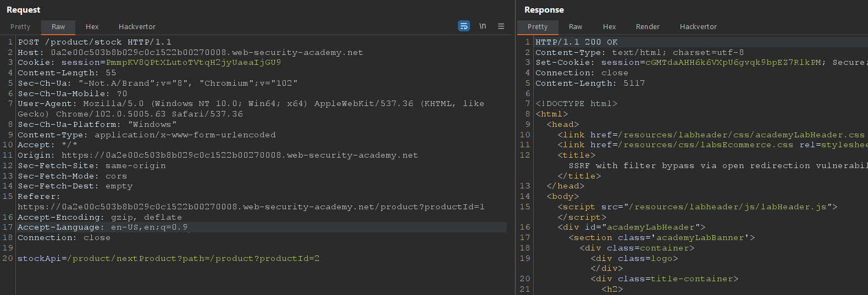Open the Response Hex tab
868x295 pixels.
(x=609, y=26)
